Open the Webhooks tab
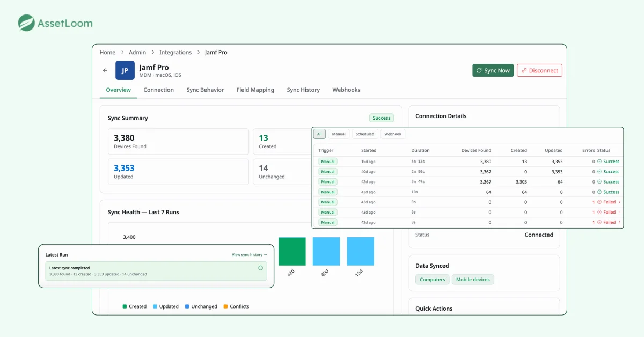Screen dimensions: 644x337 coord(346,90)
